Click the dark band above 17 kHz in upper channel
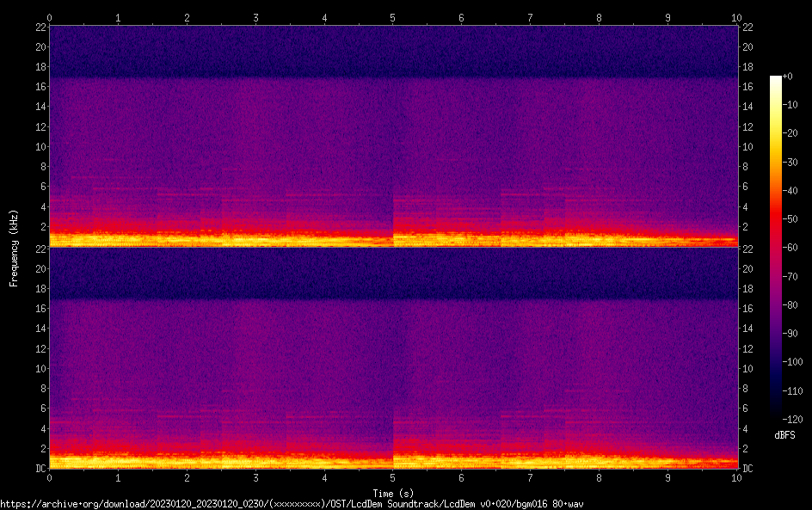This screenshot has height=510, width=812. 393,52
